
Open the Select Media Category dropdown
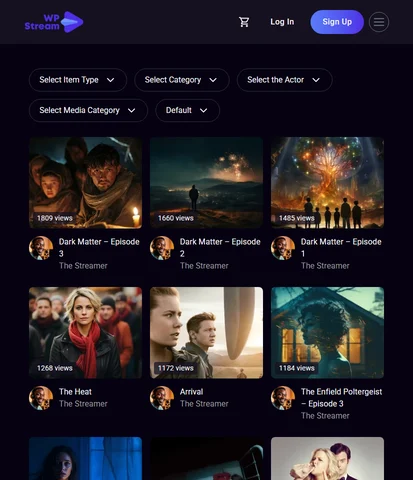(88, 110)
